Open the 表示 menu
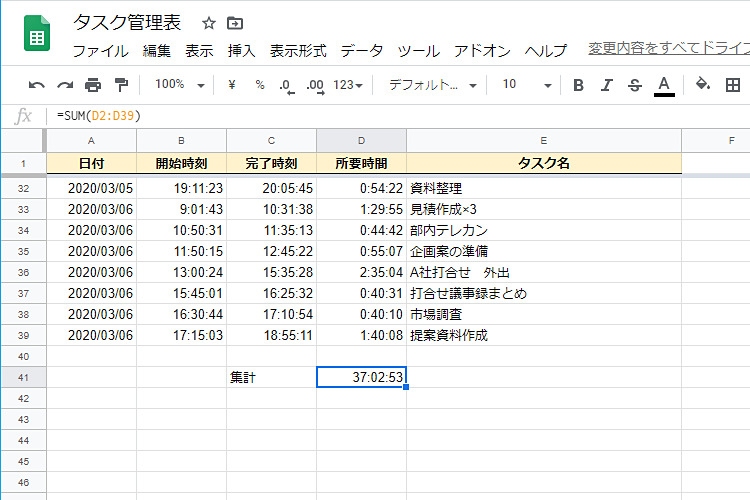 pos(199,51)
